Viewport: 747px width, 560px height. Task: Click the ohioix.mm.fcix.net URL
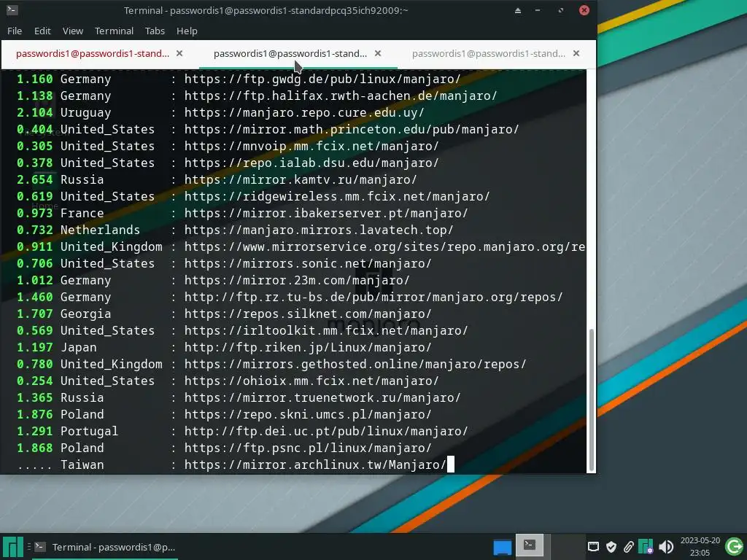pos(311,381)
